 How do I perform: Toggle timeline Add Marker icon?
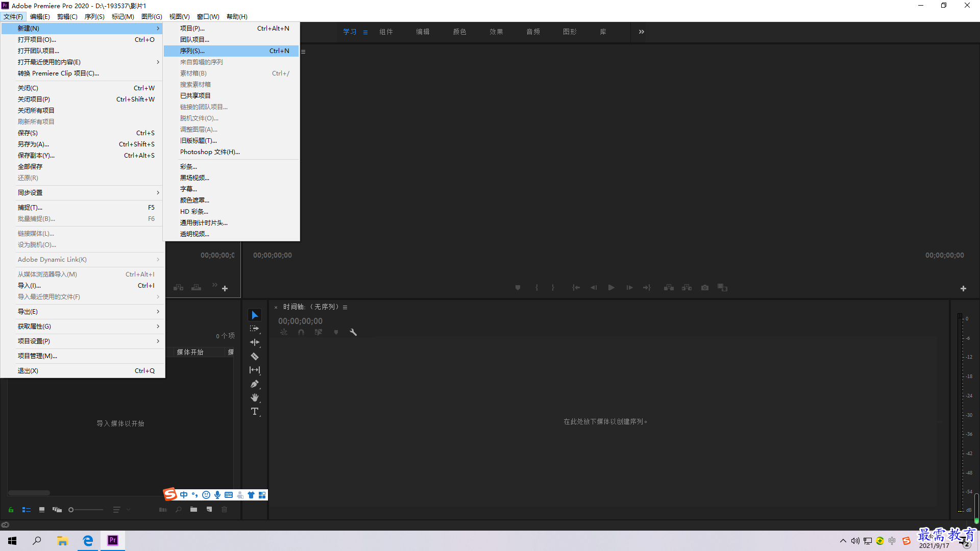point(336,332)
